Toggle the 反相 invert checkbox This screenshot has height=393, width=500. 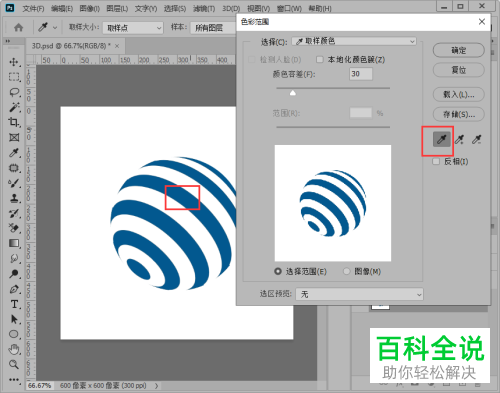coord(436,162)
